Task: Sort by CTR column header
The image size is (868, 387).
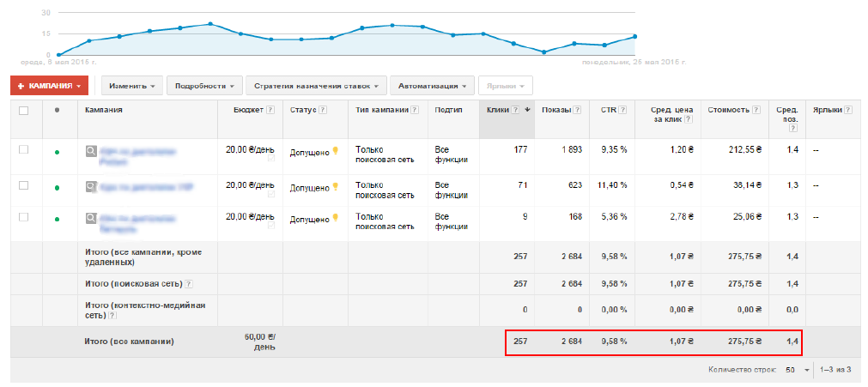Action: (x=609, y=110)
